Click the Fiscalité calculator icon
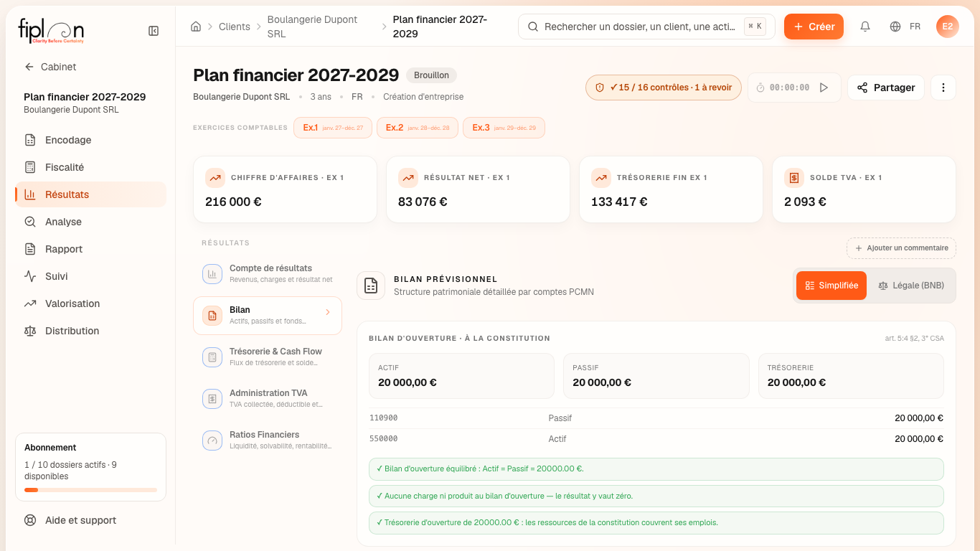980x551 pixels. point(30,167)
